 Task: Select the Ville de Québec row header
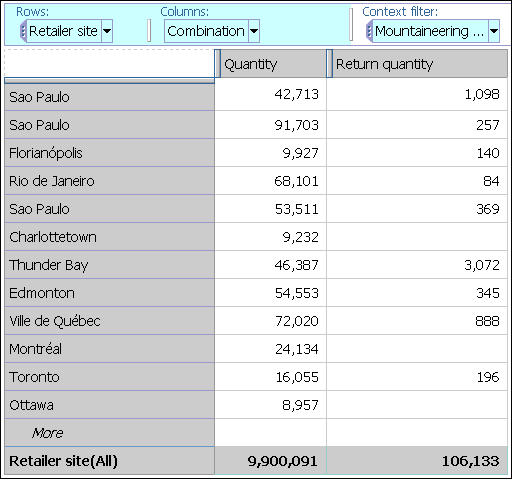click(x=109, y=321)
